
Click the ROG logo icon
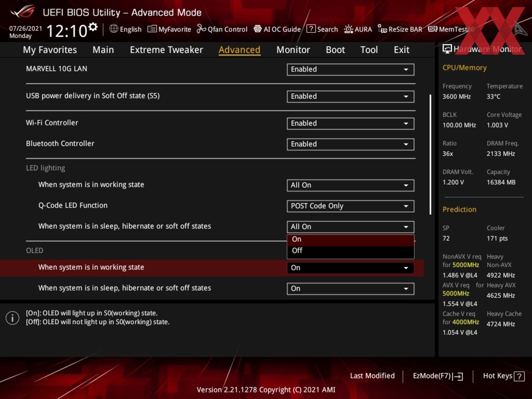click(23, 12)
